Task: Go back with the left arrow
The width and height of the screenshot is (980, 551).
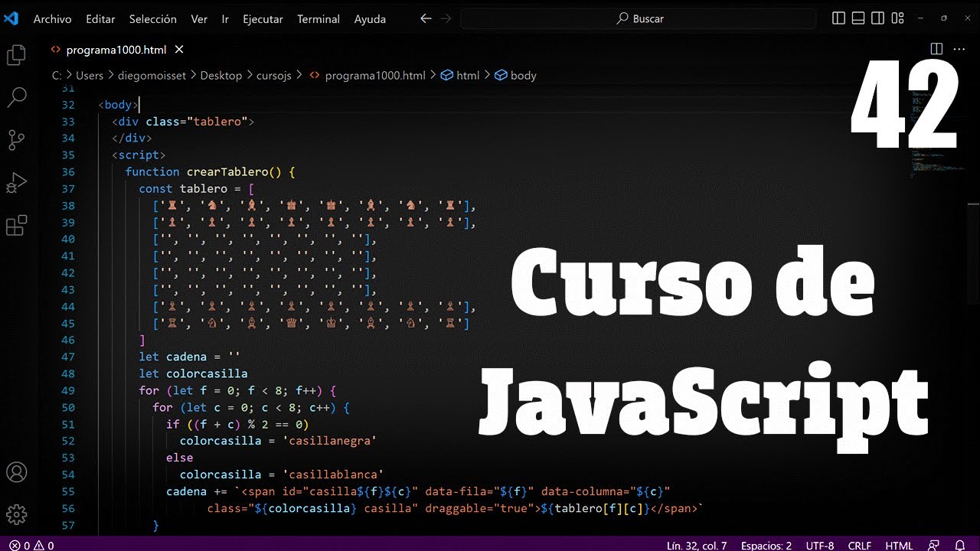Action: [426, 18]
